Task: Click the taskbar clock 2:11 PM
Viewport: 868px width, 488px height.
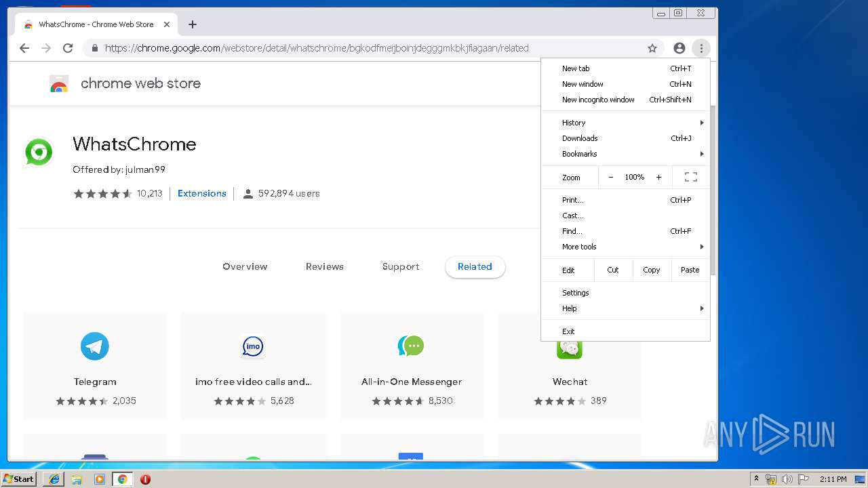Action: tap(833, 479)
